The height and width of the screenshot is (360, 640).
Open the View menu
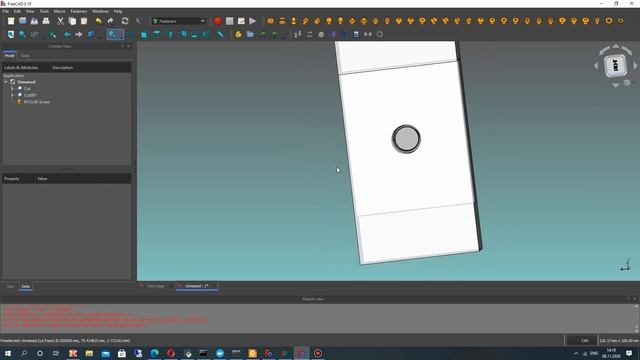coord(30,11)
